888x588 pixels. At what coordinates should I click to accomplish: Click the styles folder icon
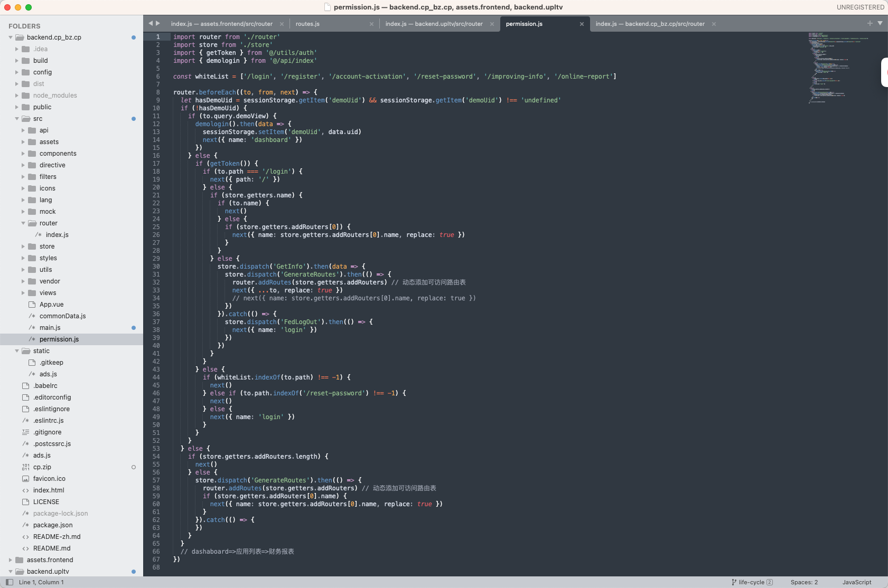(32, 258)
